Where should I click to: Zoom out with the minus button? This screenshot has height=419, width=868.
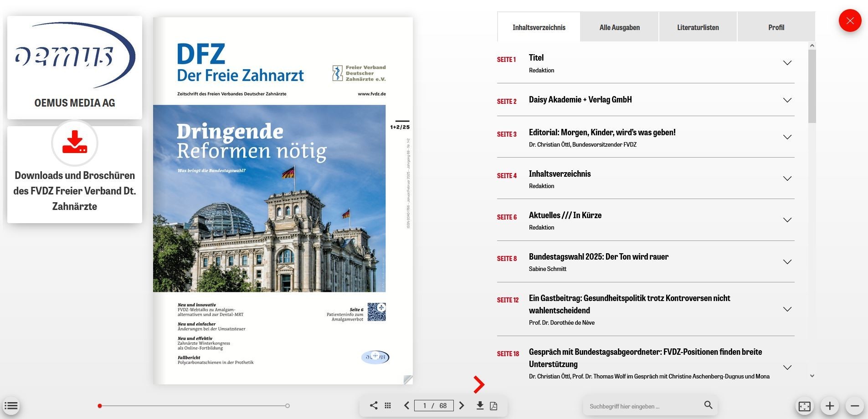tap(855, 406)
